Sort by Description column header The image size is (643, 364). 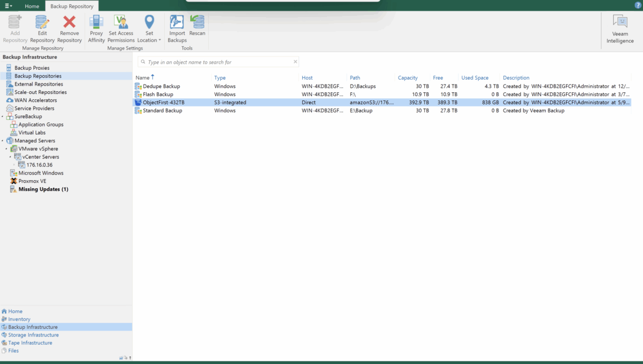coord(516,78)
